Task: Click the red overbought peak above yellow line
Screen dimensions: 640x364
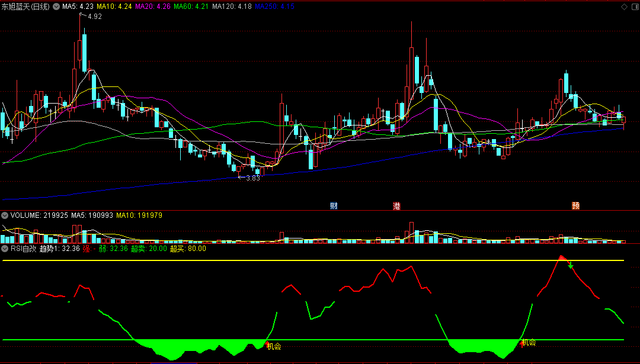Action: coord(562,257)
